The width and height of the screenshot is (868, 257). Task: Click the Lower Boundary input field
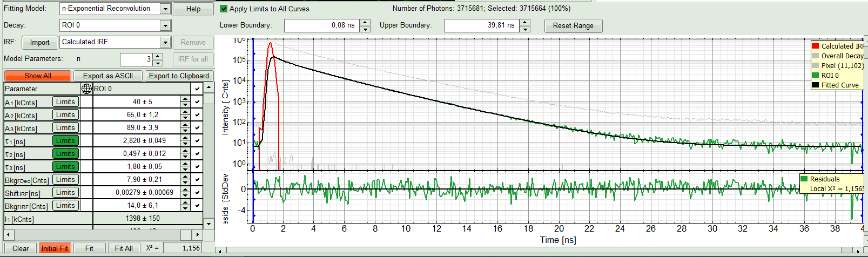click(321, 25)
